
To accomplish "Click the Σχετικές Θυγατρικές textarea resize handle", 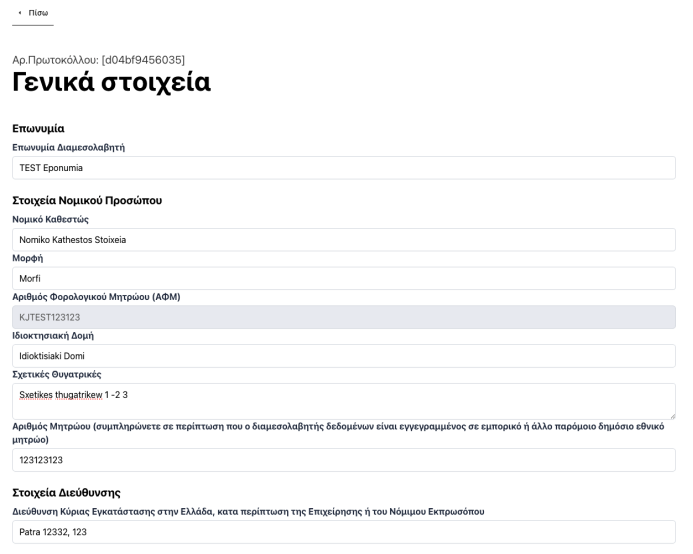I will [671, 414].
